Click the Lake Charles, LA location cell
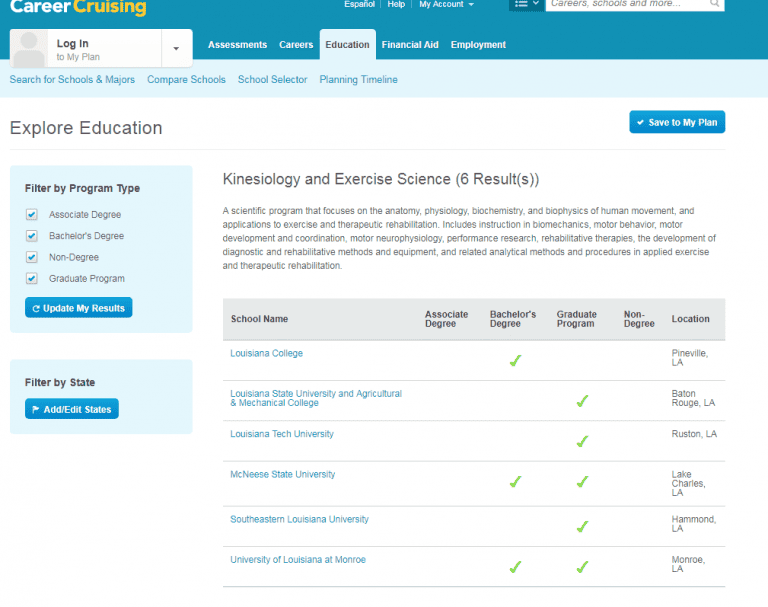The image size is (768, 607). point(688,484)
